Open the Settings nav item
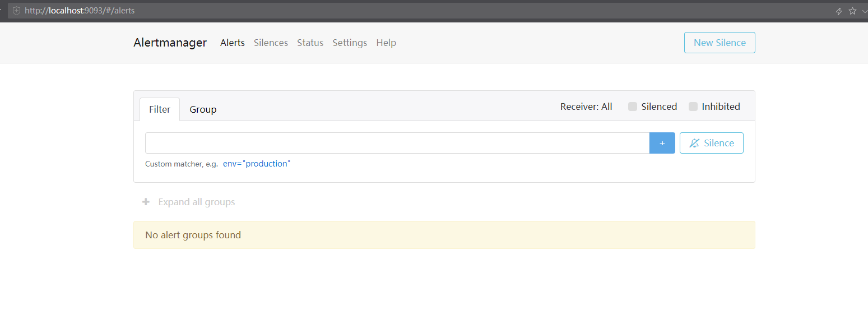Image resolution: width=868 pixels, height=328 pixels. click(x=350, y=43)
